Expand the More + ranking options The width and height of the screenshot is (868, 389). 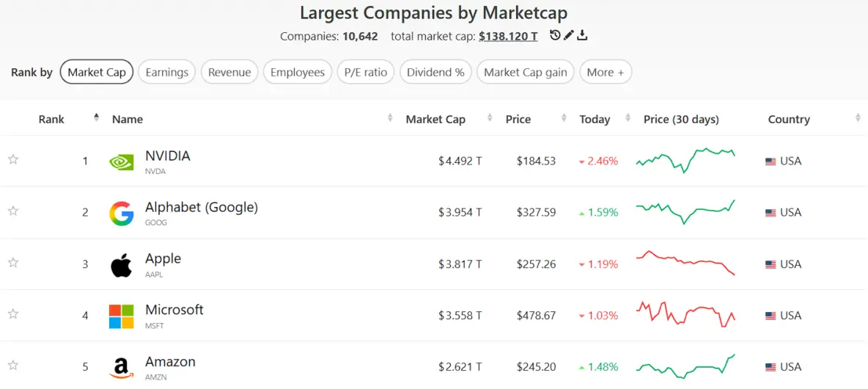(605, 72)
